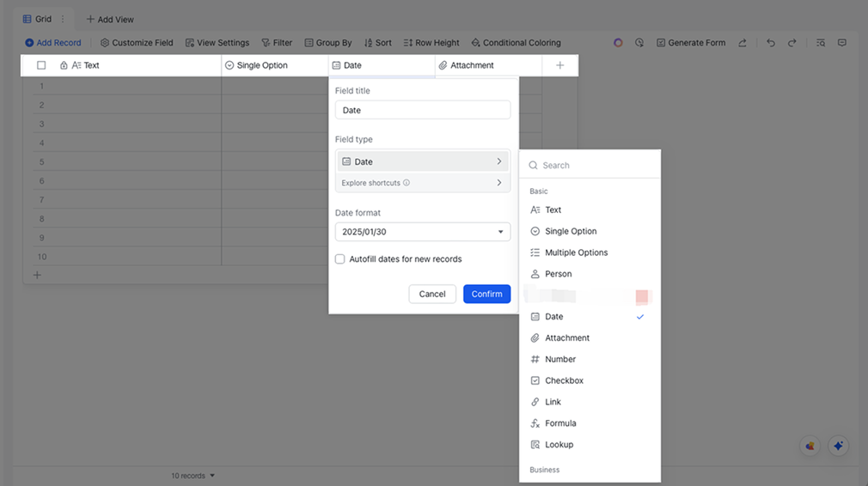The image size is (868, 486).
Task: Click the Cancel button
Action: (432, 294)
